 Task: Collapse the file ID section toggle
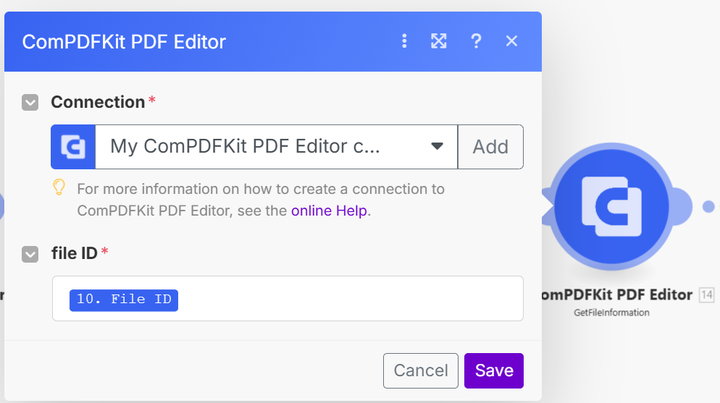[x=30, y=254]
